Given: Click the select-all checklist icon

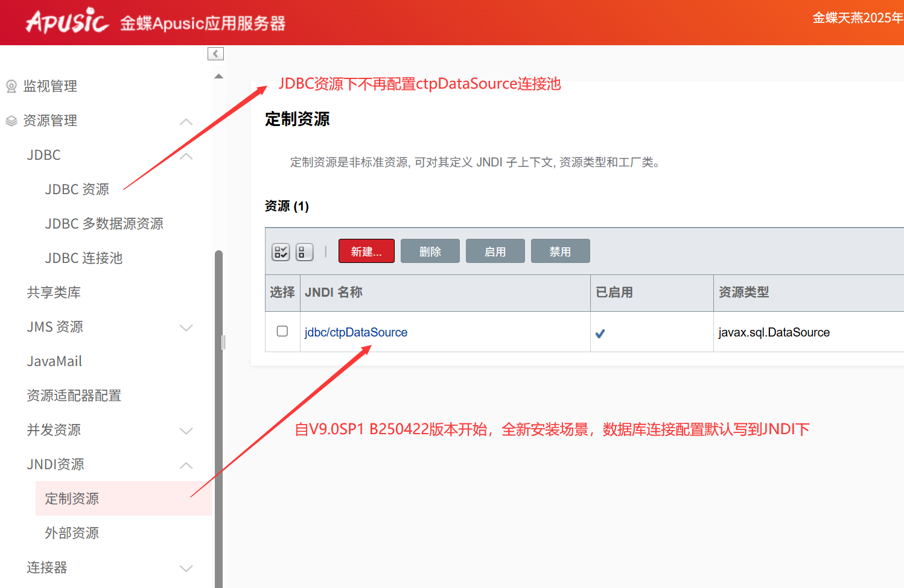Looking at the screenshot, I should [281, 251].
